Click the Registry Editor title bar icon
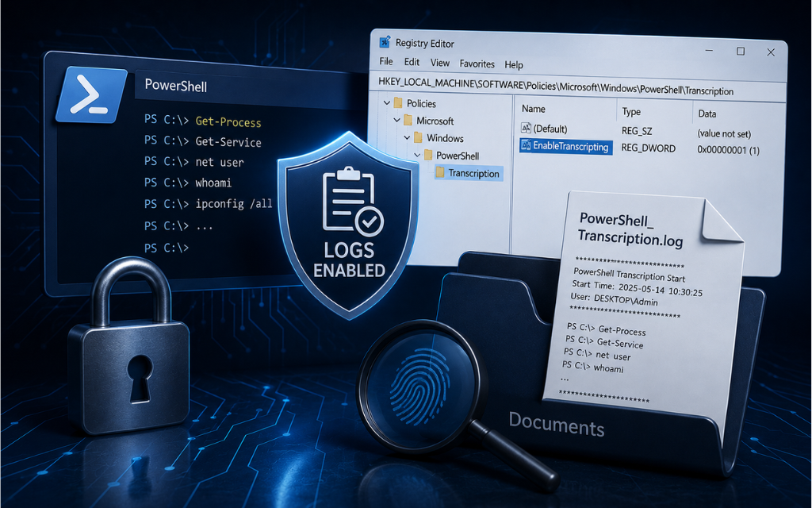 click(x=385, y=42)
